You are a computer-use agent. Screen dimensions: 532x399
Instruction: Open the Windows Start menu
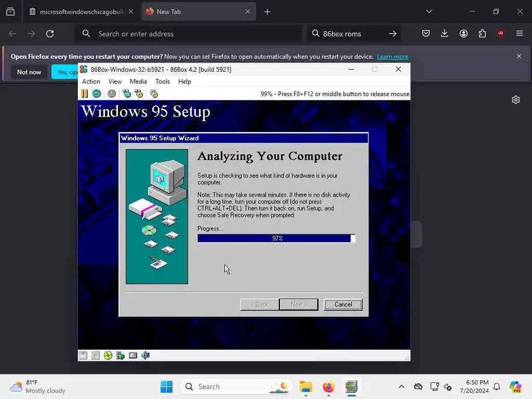tap(166, 387)
